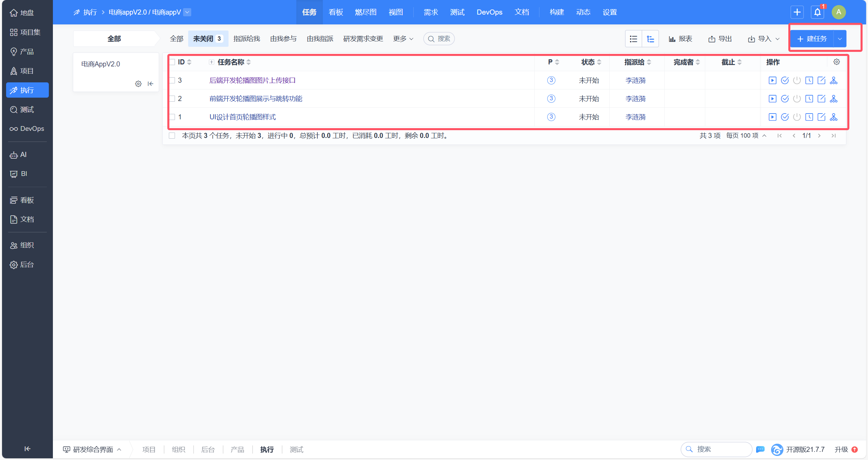Screen dimensions: 868x460
Task: Click the 建任务 button
Action: pos(812,39)
